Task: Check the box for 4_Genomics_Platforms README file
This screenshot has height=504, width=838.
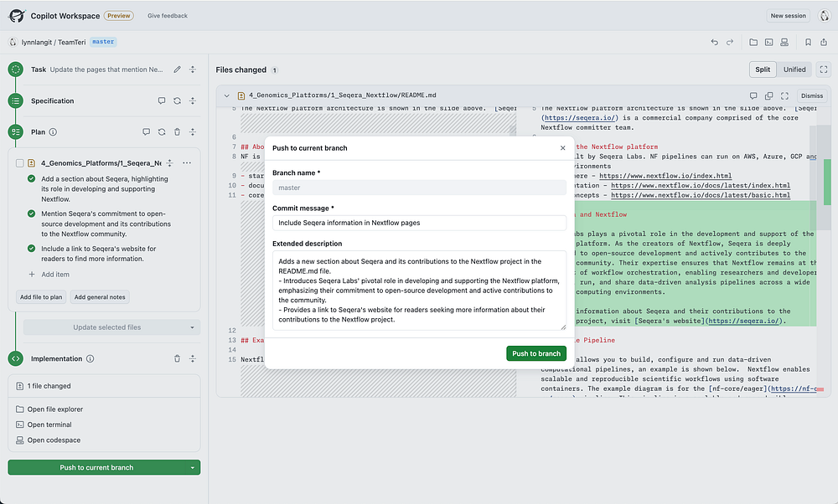Action: coord(20,163)
